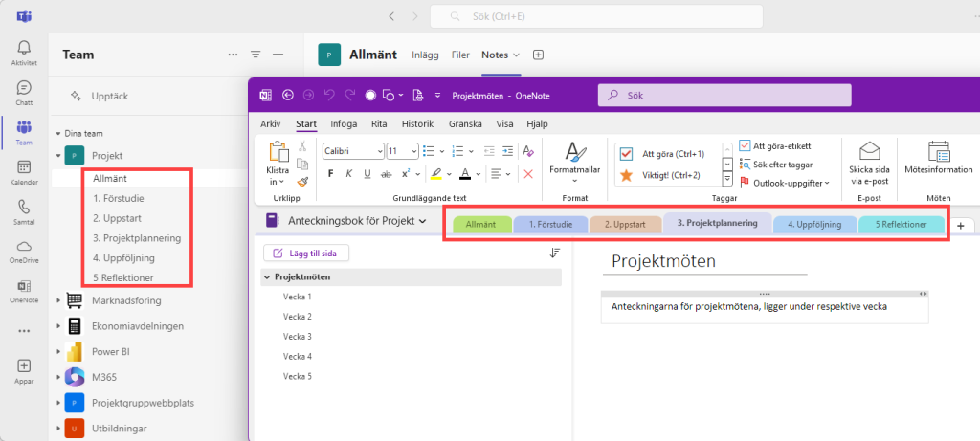
Task: Switch to Historik ribbon tab
Action: click(x=417, y=123)
